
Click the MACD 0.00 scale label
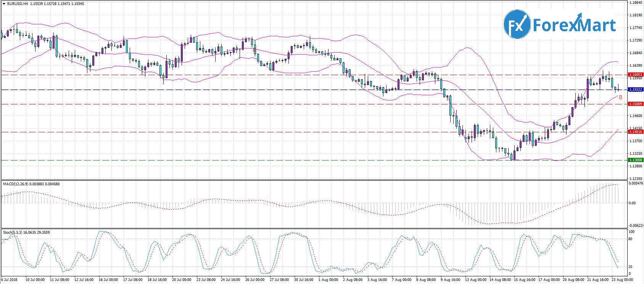click(632, 203)
